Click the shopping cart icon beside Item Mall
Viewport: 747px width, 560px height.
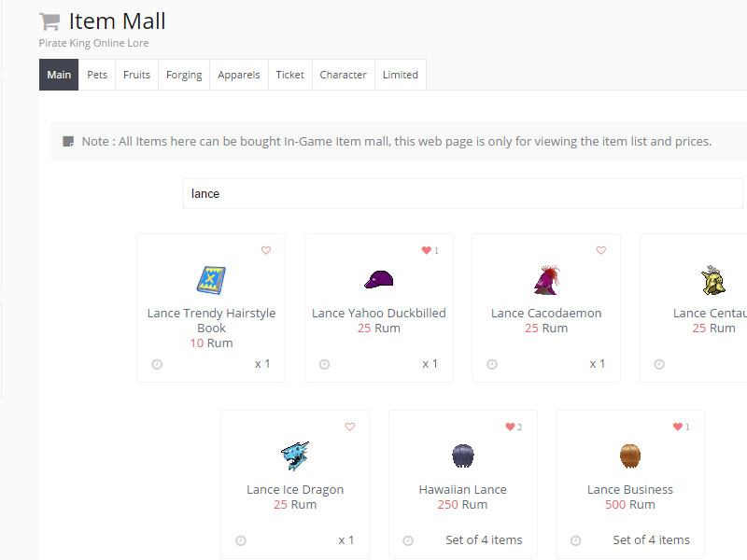pyautogui.click(x=49, y=21)
